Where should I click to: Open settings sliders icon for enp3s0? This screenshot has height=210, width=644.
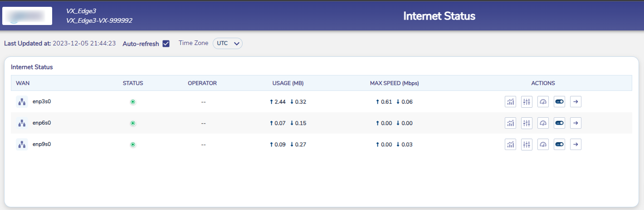click(x=527, y=102)
